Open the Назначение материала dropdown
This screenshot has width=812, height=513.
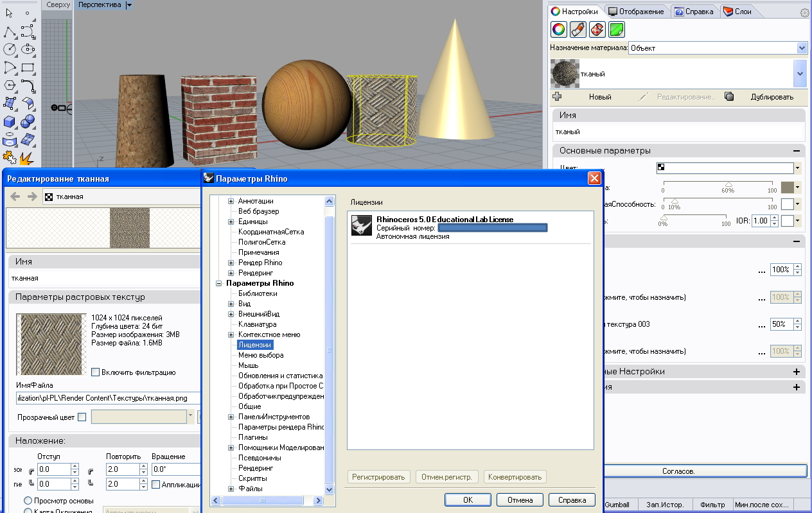[x=801, y=48]
